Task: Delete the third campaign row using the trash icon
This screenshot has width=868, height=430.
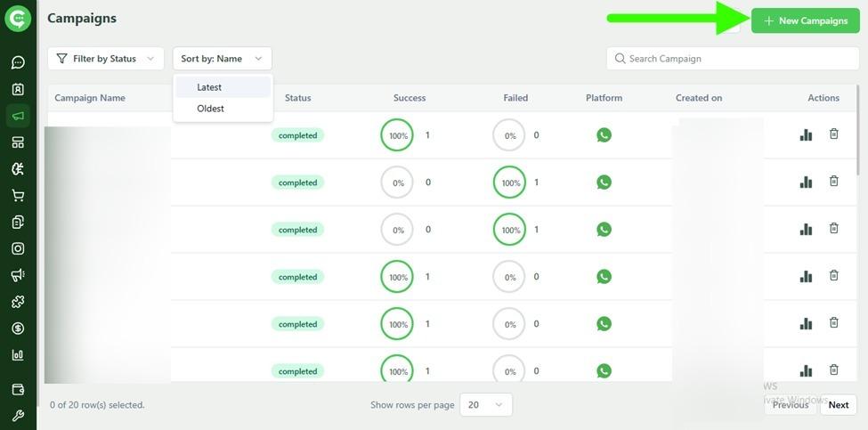Action: click(833, 228)
